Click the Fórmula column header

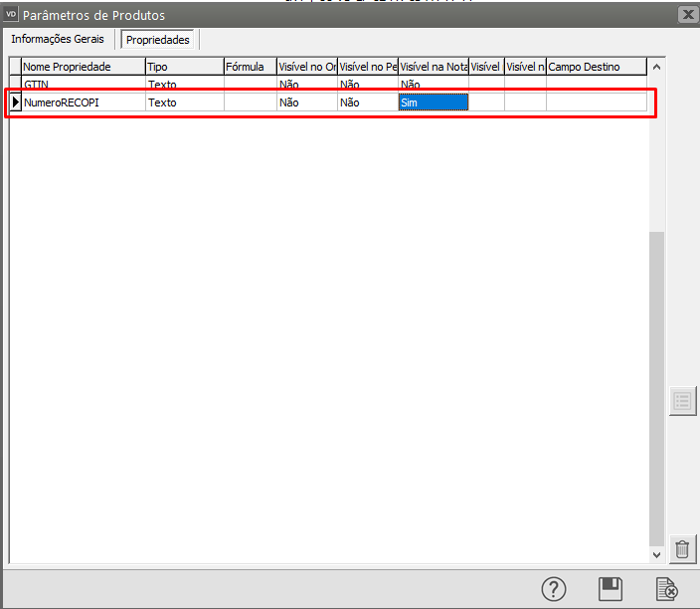click(250, 67)
